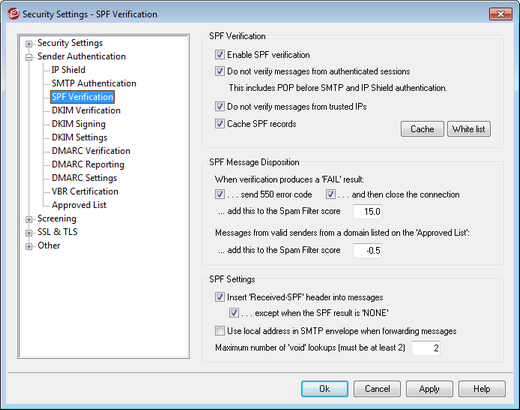Image resolution: width=520 pixels, height=410 pixels.
Task: Select DMARC Reporting in the tree
Action: point(88,164)
